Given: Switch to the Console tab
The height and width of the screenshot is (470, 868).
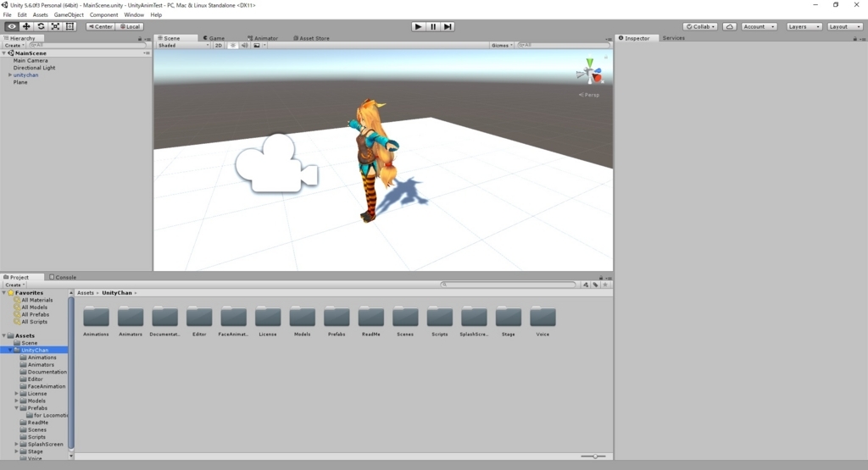Looking at the screenshot, I should (x=63, y=277).
